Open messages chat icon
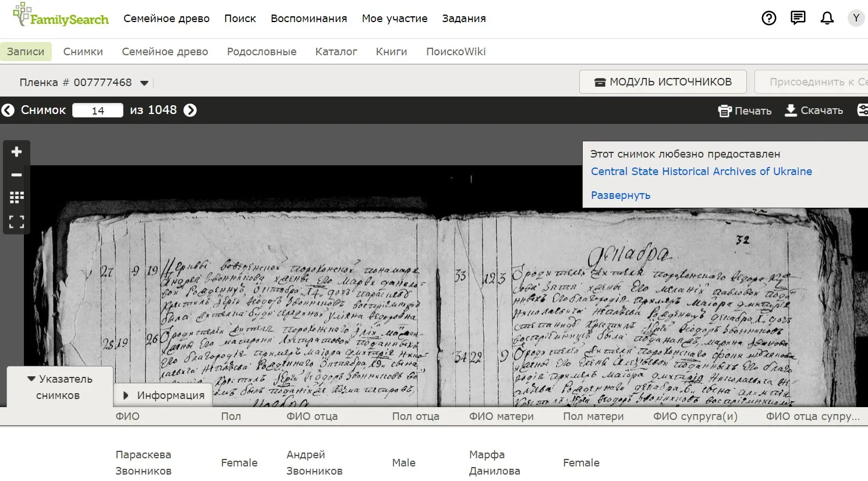Viewport: 868px width, 481px height. (798, 19)
